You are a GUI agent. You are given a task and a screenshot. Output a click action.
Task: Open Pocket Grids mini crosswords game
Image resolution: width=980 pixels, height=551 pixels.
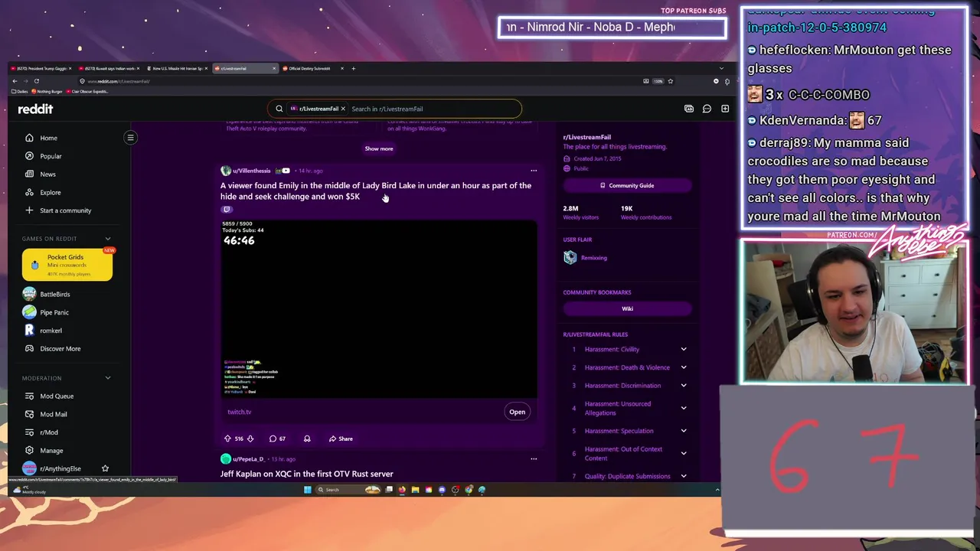(x=67, y=265)
